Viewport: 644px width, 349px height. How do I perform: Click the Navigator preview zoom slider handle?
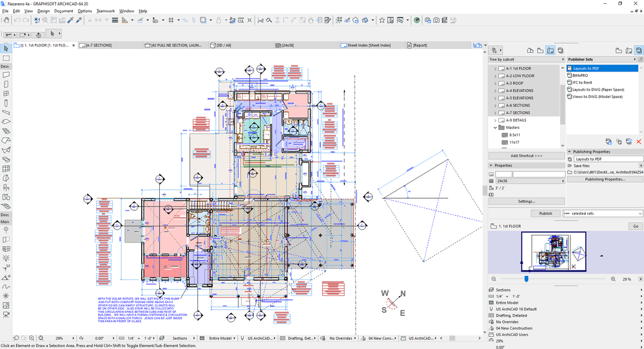click(x=526, y=279)
